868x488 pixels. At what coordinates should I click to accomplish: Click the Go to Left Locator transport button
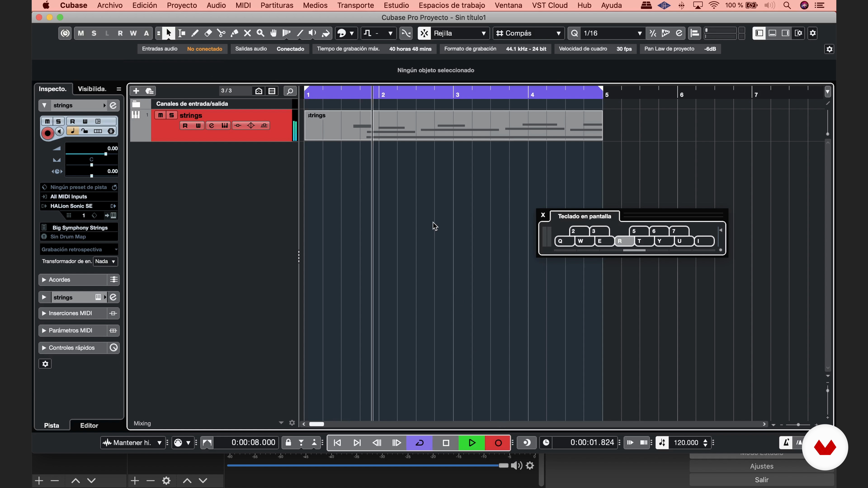(337, 443)
